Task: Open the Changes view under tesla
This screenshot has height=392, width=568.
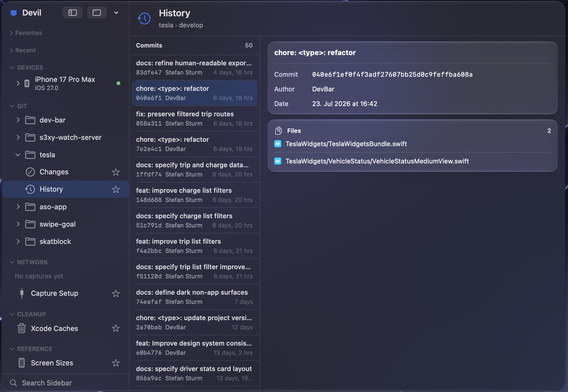Action: 66,172
